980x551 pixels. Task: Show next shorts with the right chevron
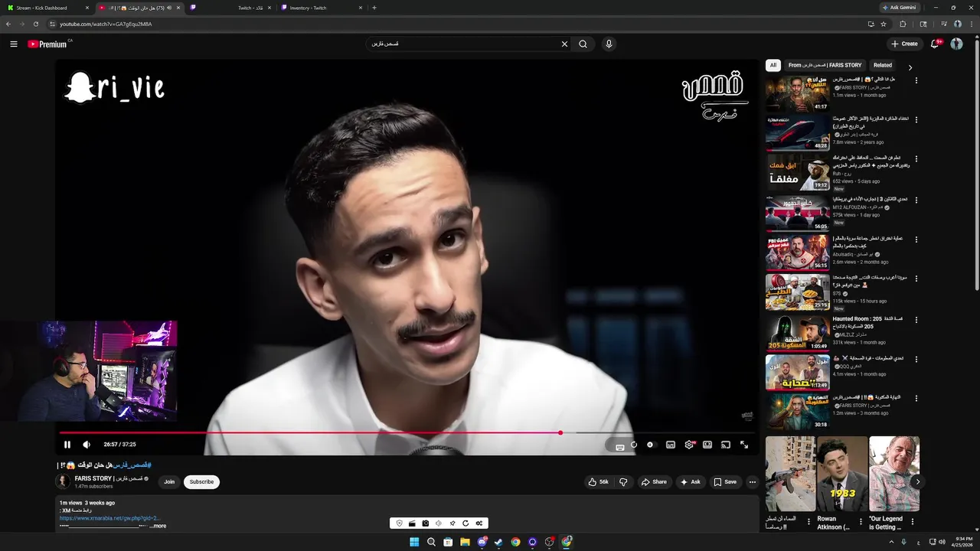(917, 481)
